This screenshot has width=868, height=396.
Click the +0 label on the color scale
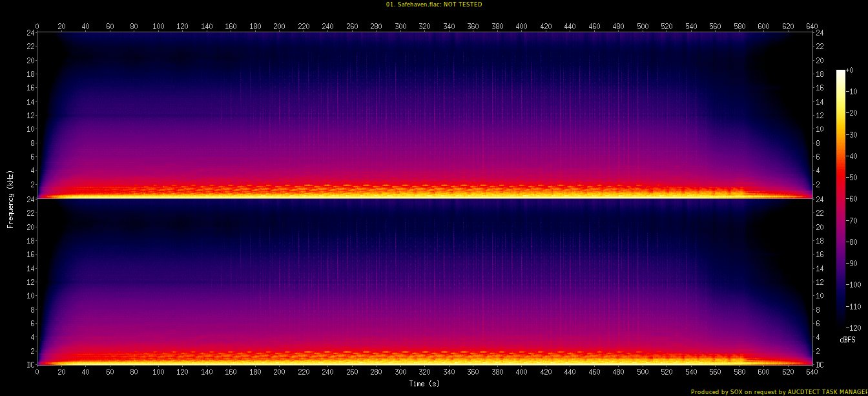click(849, 70)
